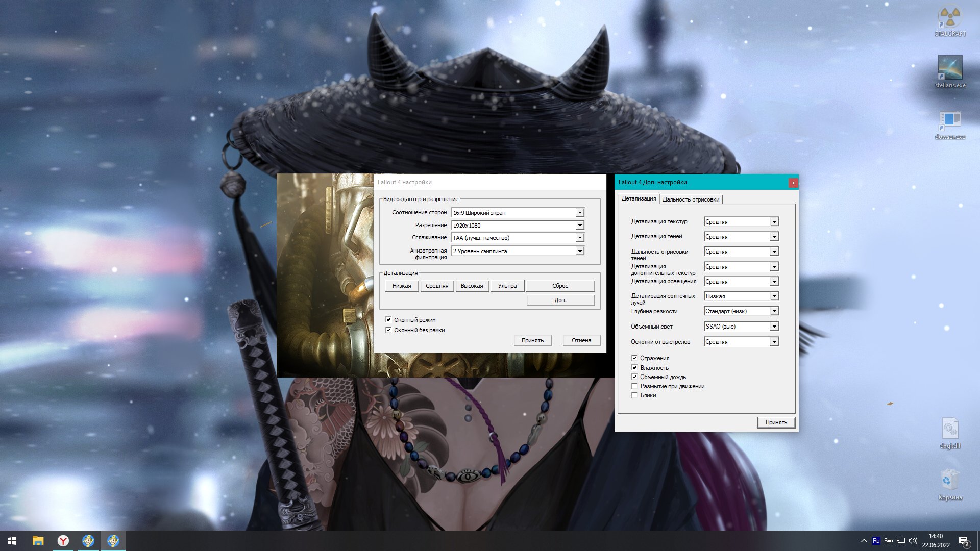Open the Recycle Bin (Корзина) icon
Viewport: 980px width, 551px height.
coord(950,481)
